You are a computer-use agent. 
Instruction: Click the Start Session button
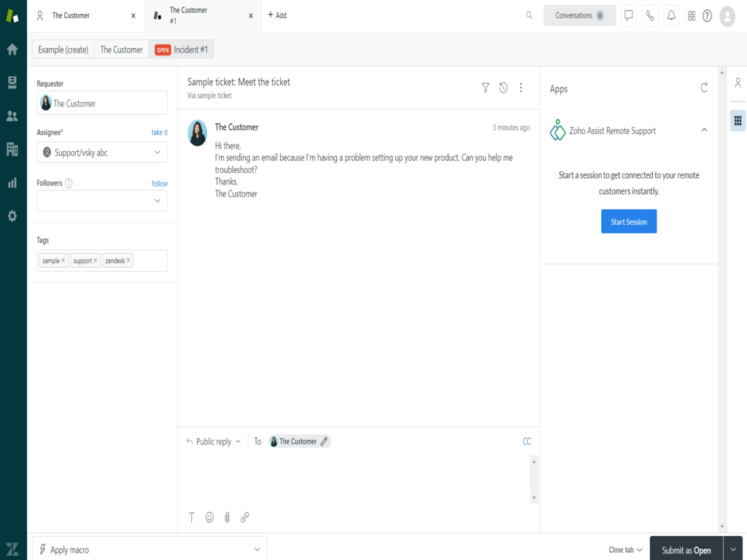629,222
